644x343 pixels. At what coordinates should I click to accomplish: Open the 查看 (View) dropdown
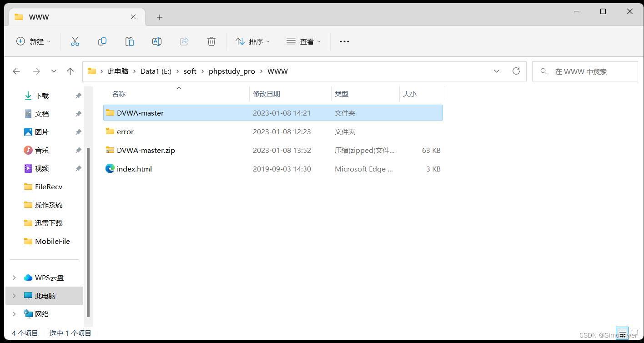coord(304,41)
